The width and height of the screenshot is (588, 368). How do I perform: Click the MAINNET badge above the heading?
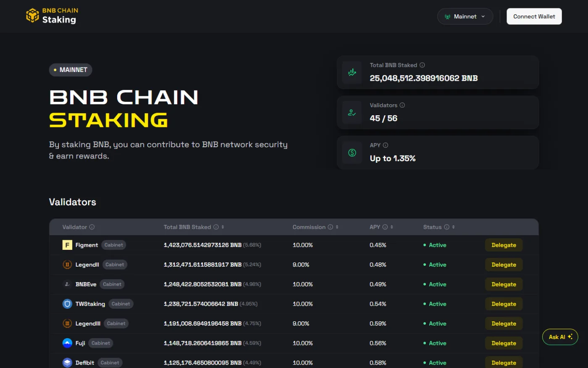[71, 70]
